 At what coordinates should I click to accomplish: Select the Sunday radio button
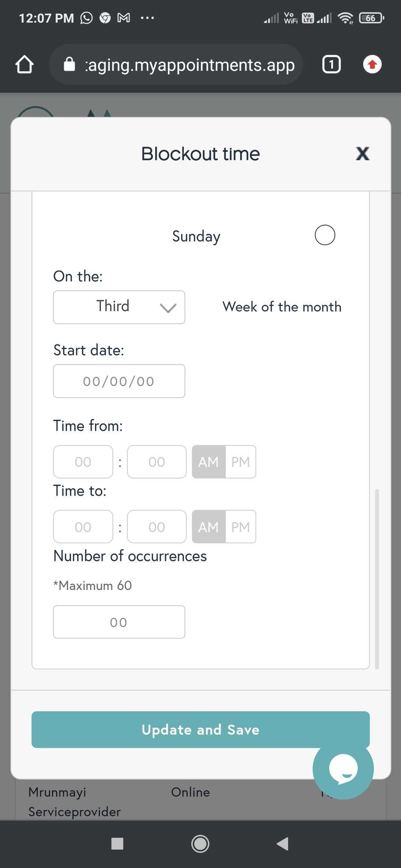click(325, 235)
